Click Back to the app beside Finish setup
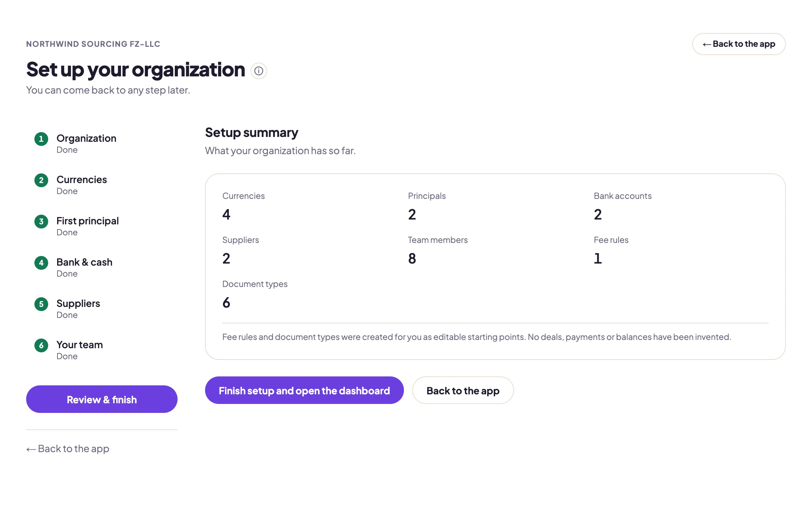The height and width of the screenshot is (523, 812). (463, 390)
